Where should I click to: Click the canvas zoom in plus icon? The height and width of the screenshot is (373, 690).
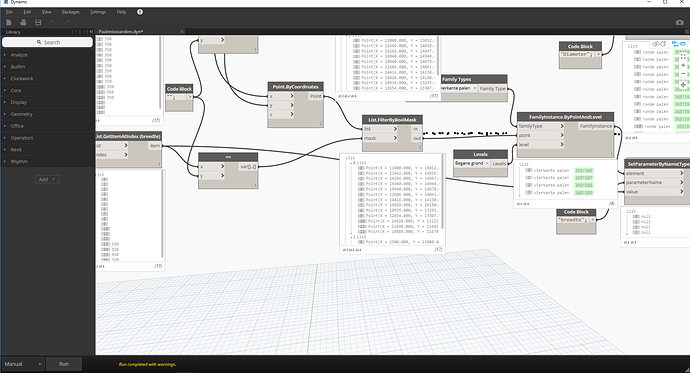(683, 65)
